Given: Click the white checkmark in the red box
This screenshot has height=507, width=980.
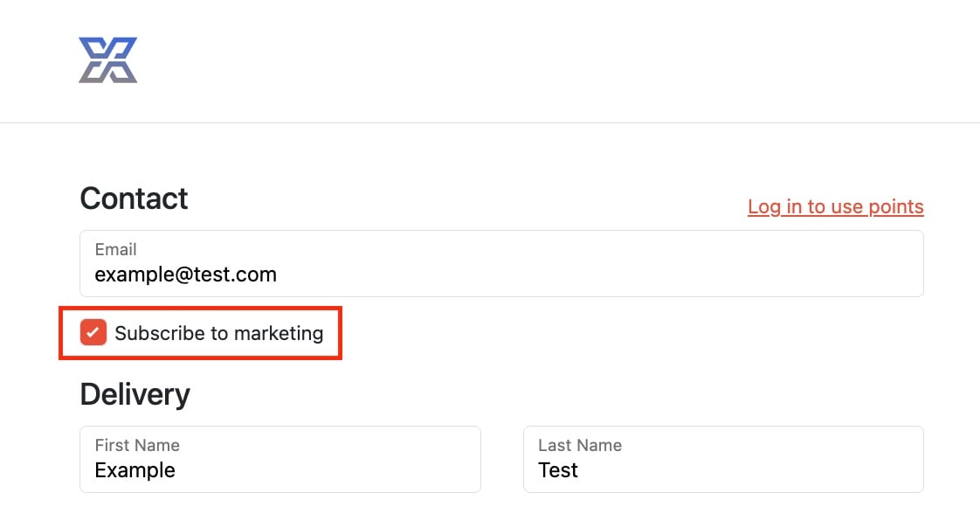Looking at the screenshot, I should 93,332.
